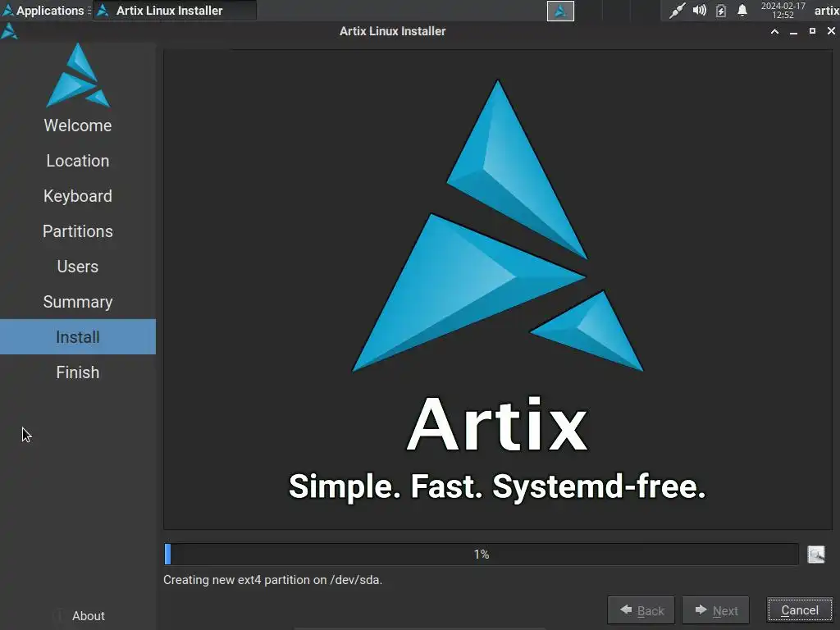Click the workspace switcher thumbnail with Artix logo
Image resolution: width=840 pixels, height=630 pixels.
[x=560, y=11]
